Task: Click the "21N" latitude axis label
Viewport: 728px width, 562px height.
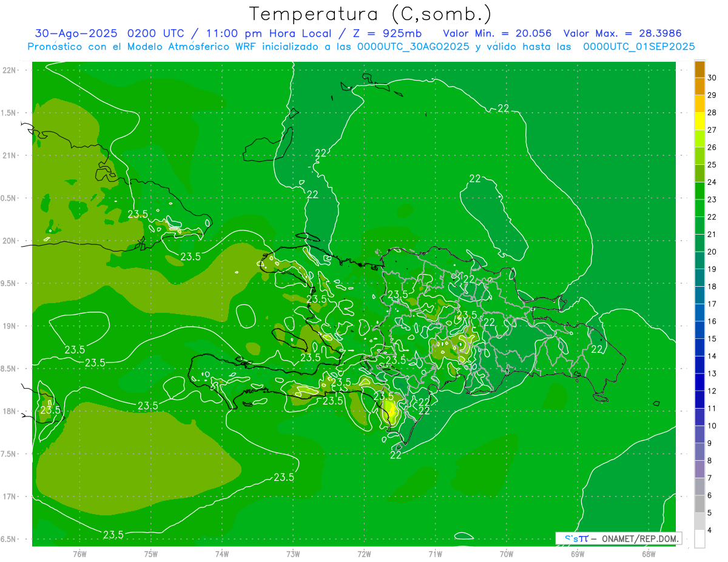Action: pyautogui.click(x=10, y=156)
